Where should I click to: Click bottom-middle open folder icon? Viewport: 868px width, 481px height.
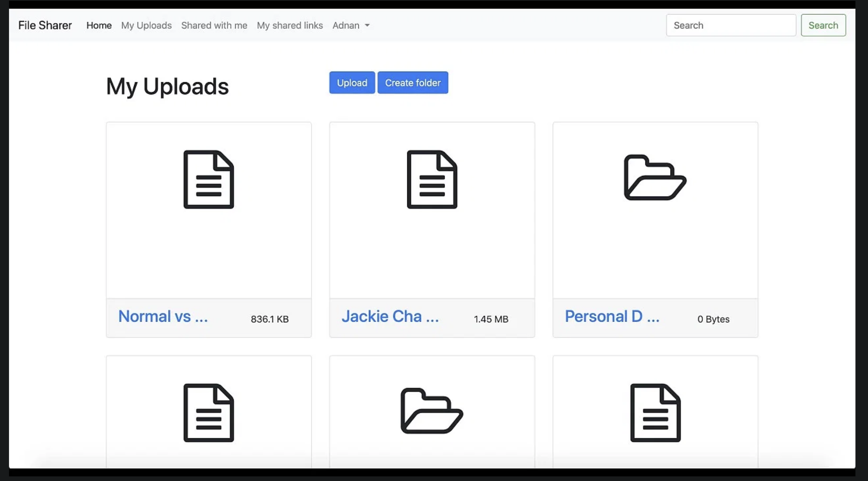(x=432, y=411)
